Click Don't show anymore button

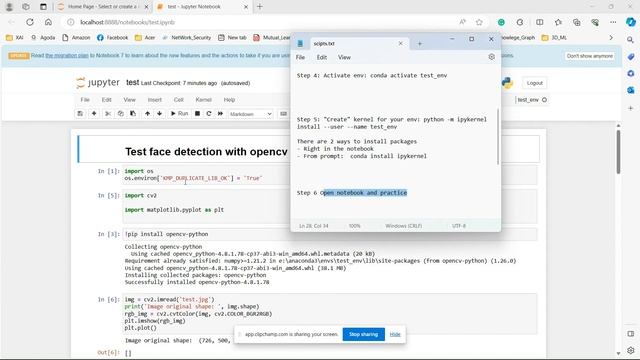point(590,56)
